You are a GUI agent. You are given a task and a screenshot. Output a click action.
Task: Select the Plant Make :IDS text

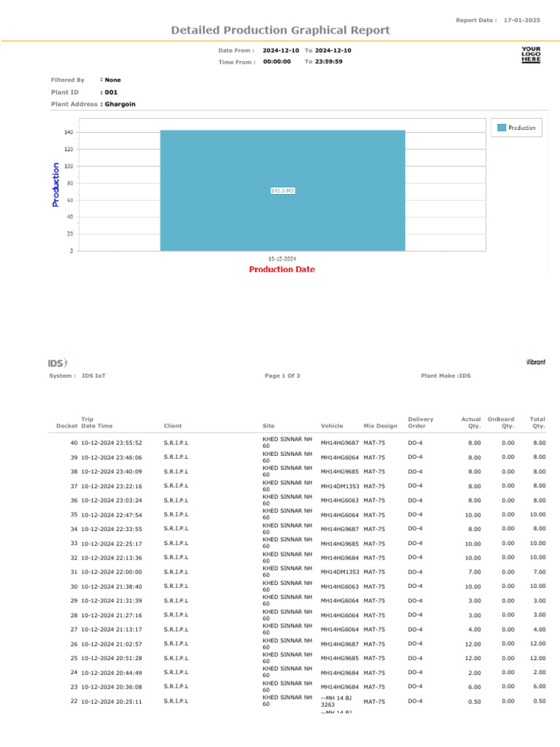pyautogui.click(x=446, y=376)
